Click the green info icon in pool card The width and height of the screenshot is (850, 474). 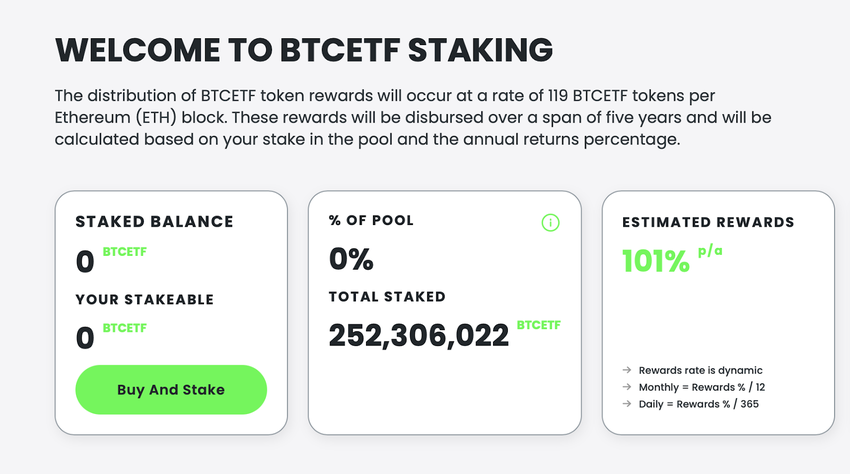click(x=550, y=222)
